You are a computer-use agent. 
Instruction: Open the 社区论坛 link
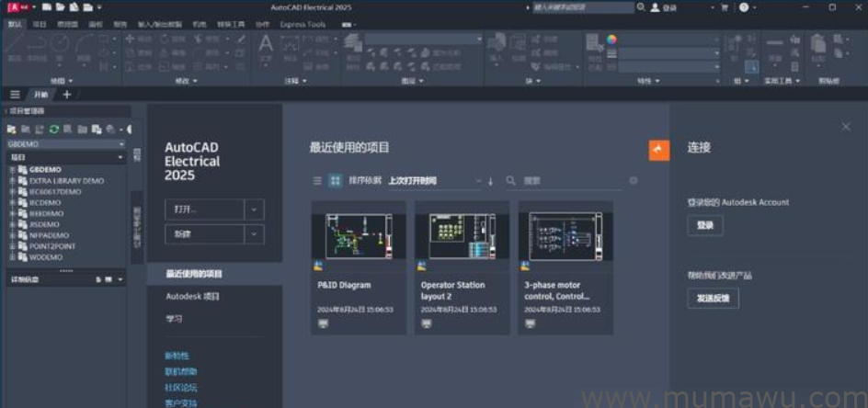pos(181,388)
